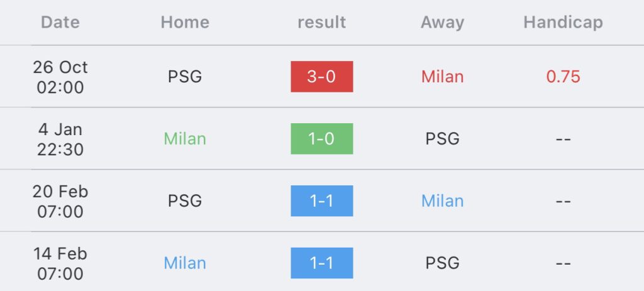Select the 26 Oct 02:00 match date

tap(60, 77)
